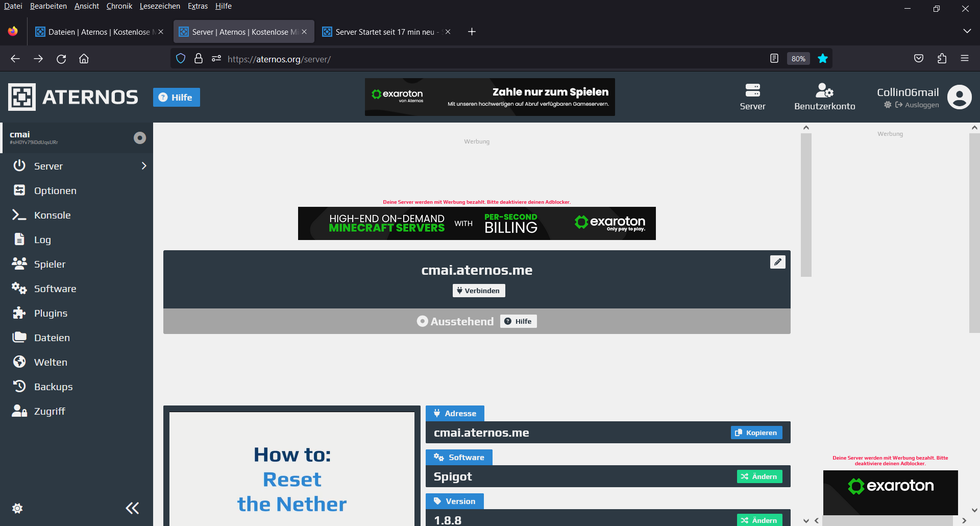Go to browser home page
980x526 pixels.
coord(84,59)
